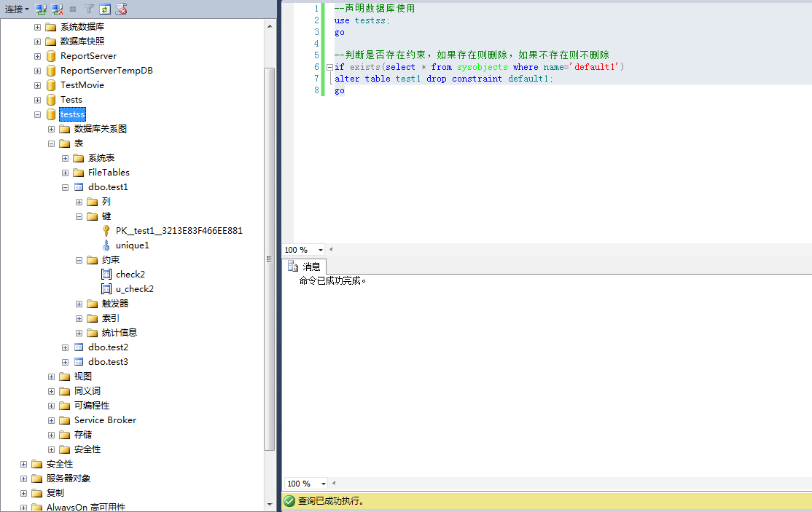Image resolution: width=812 pixels, height=512 pixels.
Task: Click the Stop icon in Object Explorer toolbar
Action: (x=73, y=9)
